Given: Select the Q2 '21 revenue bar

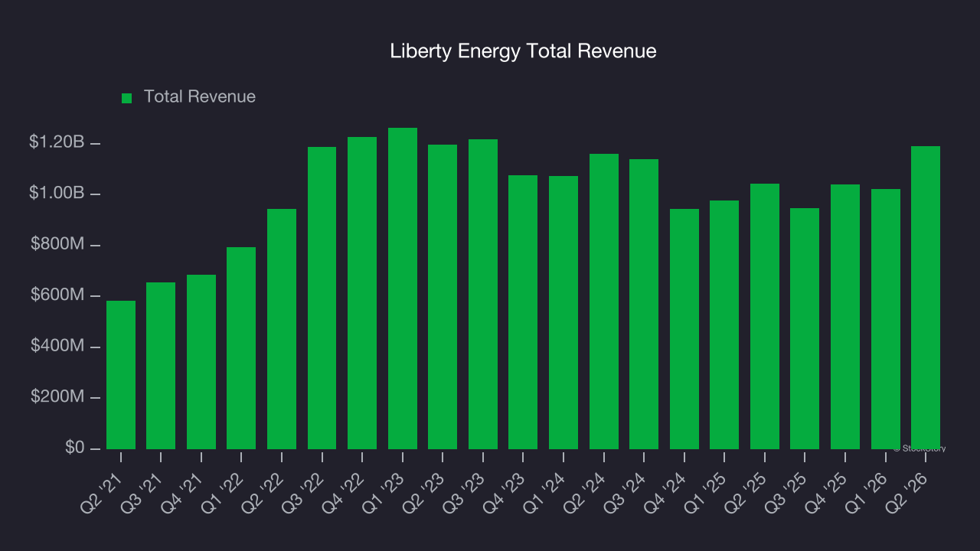Looking at the screenshot, I should coord(121,375).
